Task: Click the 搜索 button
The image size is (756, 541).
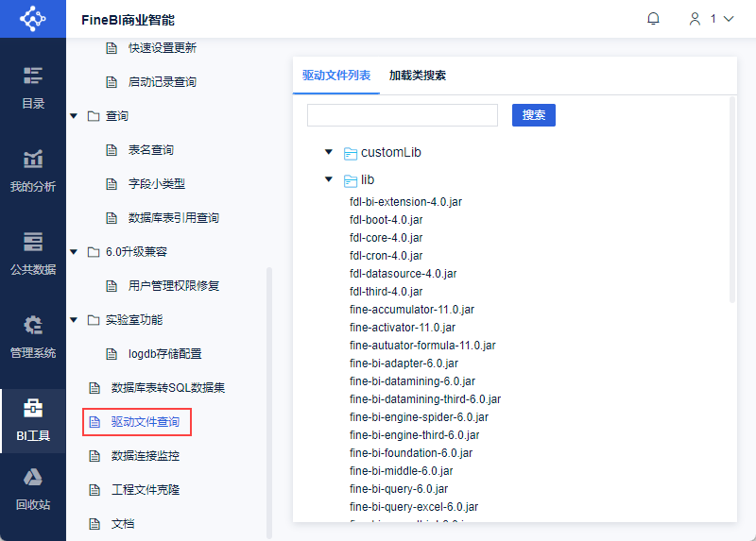Action: [534, 115]
